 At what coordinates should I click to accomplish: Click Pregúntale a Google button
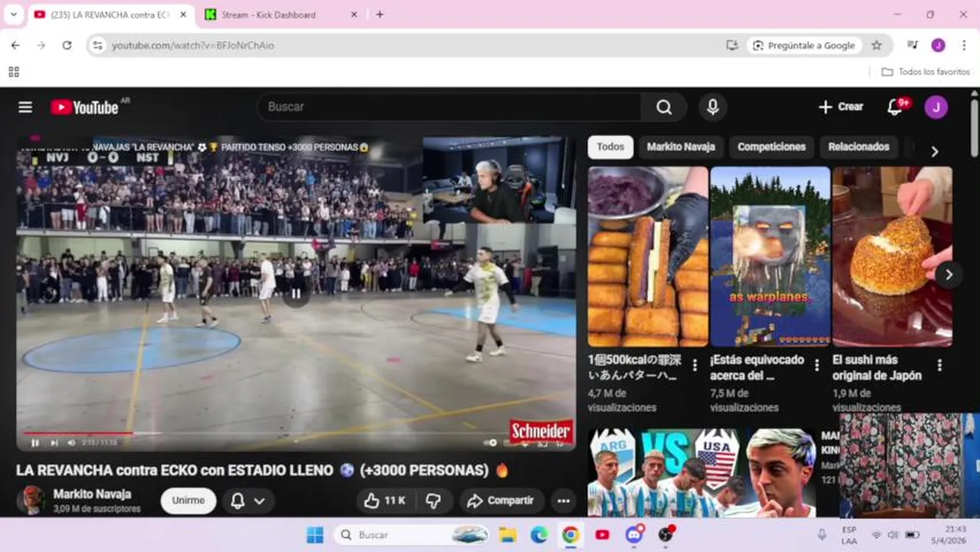pyautogui.click(x=804, y=45)
